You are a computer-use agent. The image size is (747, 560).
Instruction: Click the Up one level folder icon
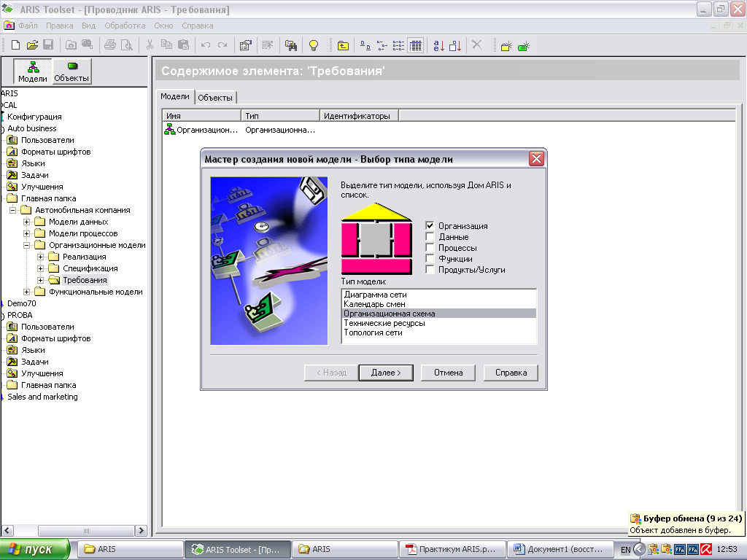point(343,45)
